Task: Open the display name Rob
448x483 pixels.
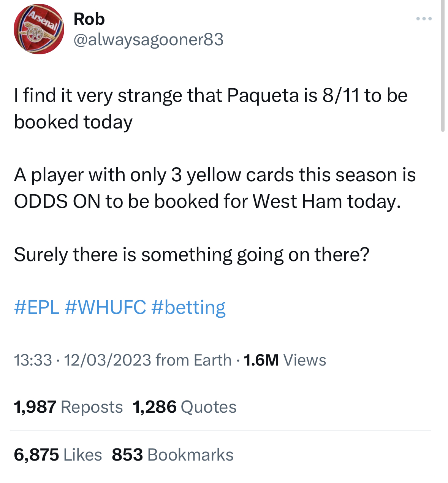Action: tap(89, 19)
